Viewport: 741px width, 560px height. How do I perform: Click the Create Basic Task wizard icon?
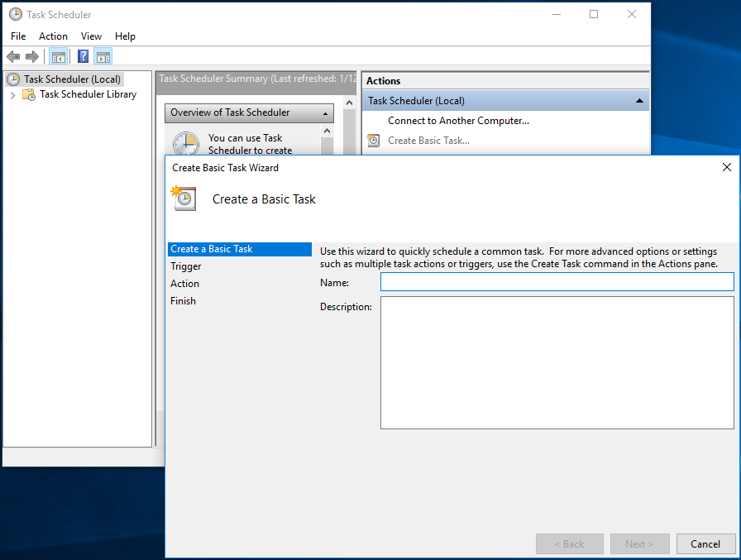[183, 199]
